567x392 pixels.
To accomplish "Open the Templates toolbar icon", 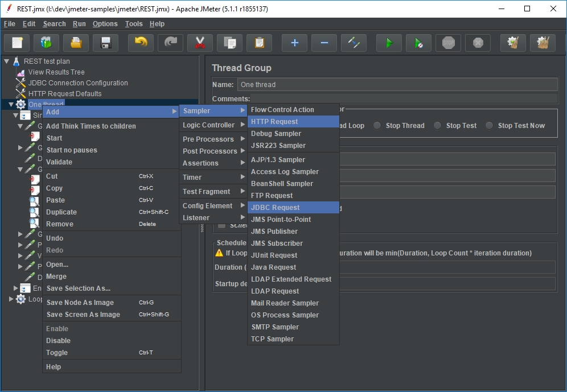I will pos(46,43).
